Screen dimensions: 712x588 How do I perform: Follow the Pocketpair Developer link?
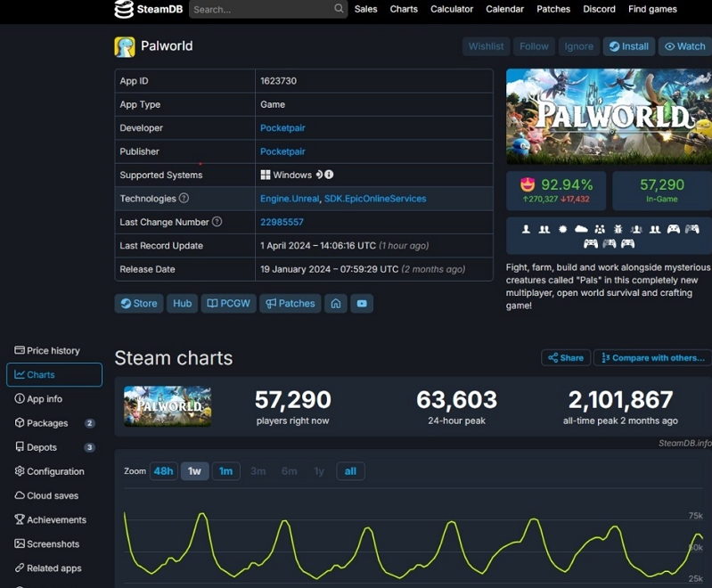282,128
